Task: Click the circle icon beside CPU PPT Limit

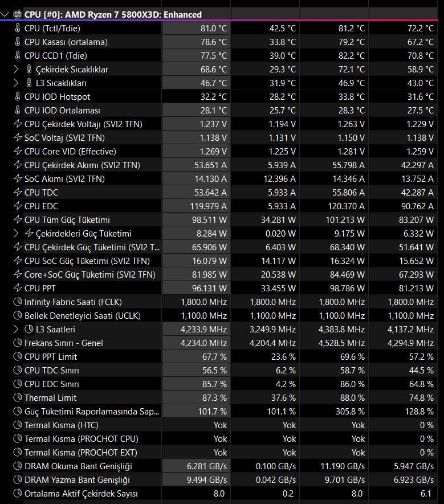Action: click(x=18, y=356)
